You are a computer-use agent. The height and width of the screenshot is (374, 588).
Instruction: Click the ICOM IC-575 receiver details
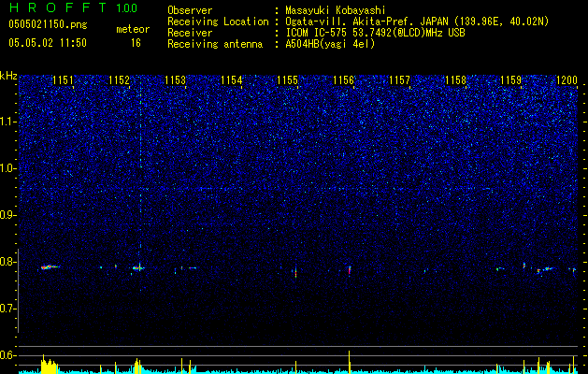click(375, 33)
